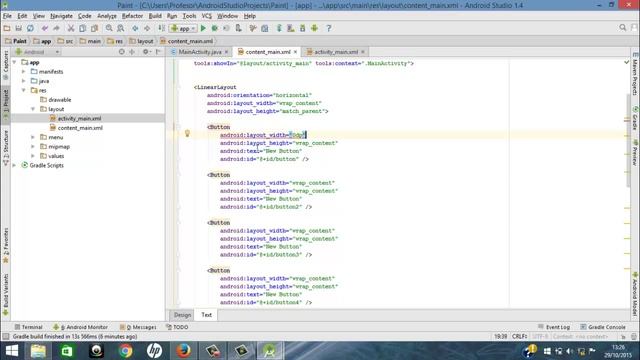The image size is (640, 360).
Task: Click the Search Everywhere magnifier icon
Action: 622,28
